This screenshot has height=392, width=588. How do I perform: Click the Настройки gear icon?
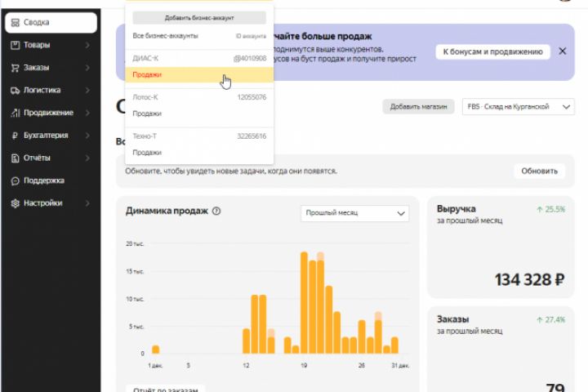click(15, 203)
